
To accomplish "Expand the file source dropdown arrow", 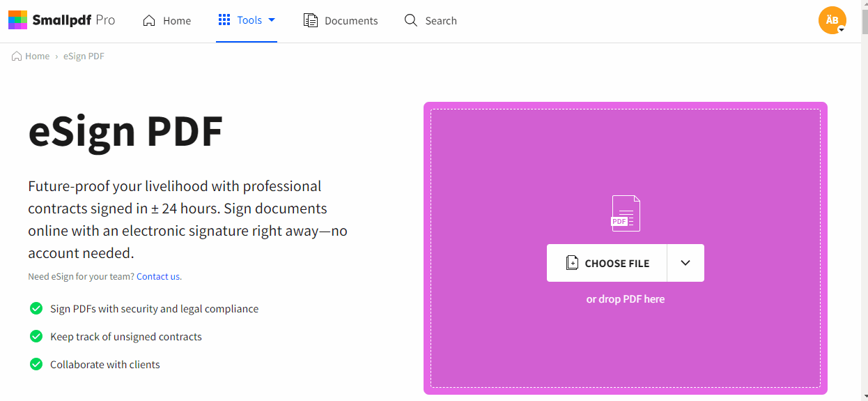I will pos(685,263).
